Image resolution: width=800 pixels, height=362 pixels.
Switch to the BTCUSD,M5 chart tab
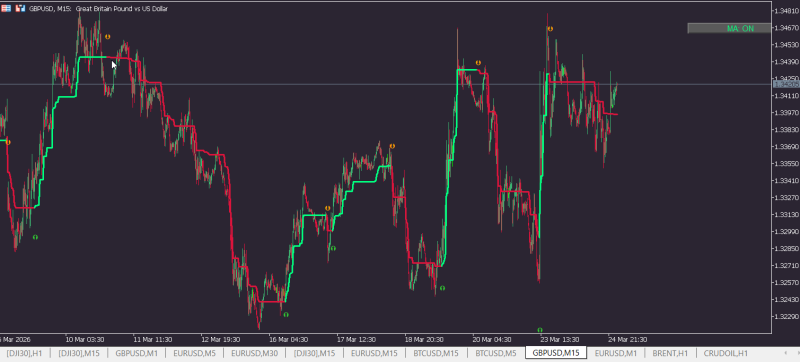(x=496, y=353)
